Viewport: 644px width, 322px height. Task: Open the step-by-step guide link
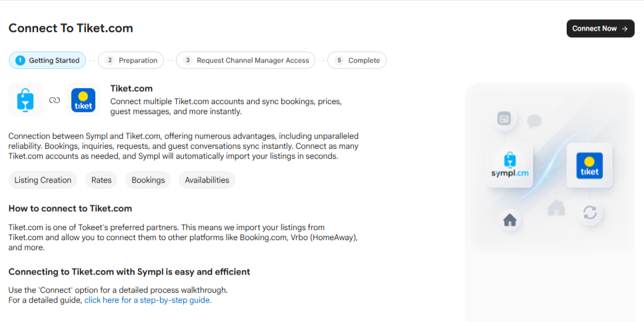click(148, 300)
